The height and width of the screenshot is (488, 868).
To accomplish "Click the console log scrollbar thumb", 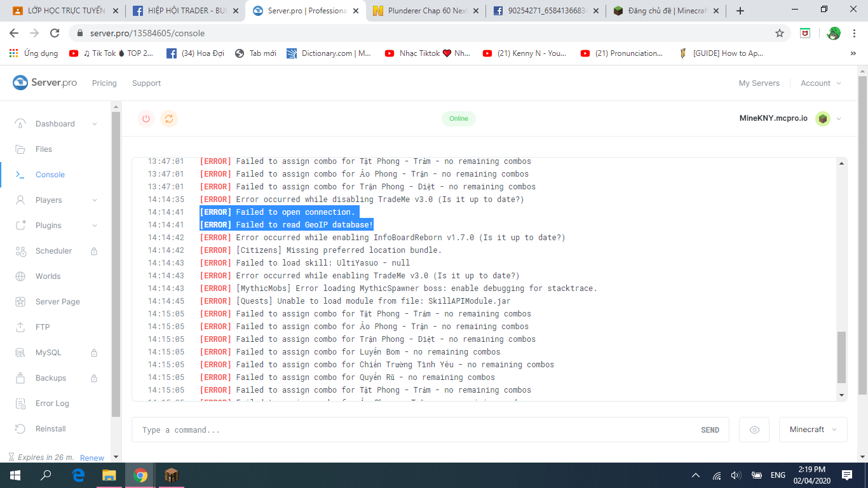I will 841,358.
